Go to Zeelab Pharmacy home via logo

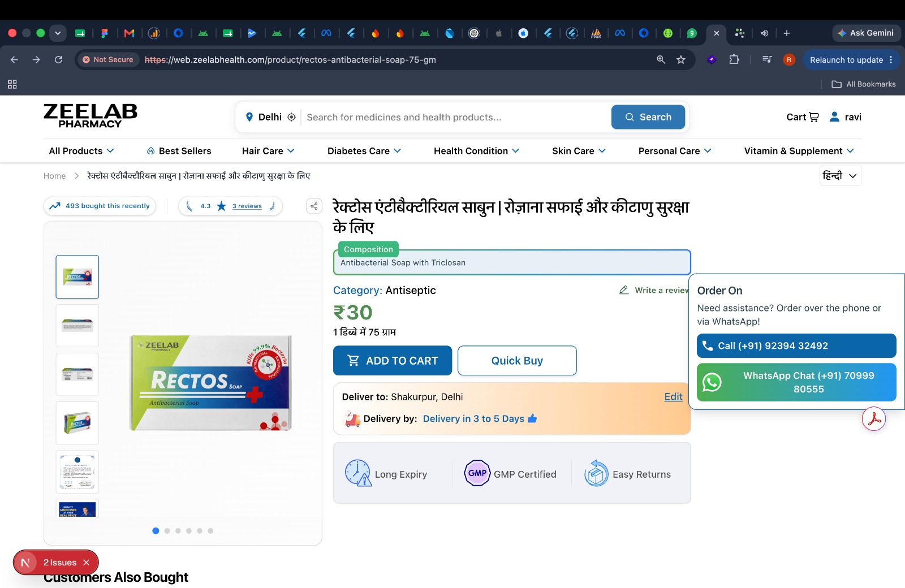click(90, 116)
